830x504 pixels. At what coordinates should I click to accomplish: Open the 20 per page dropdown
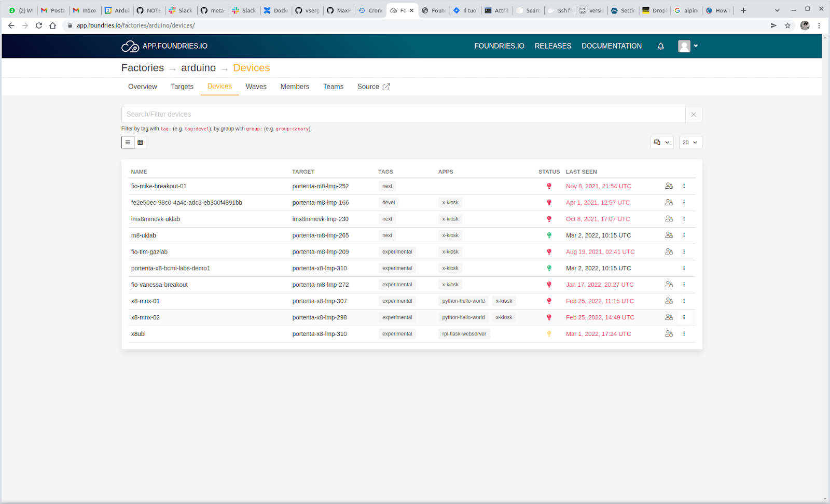coord(690,143)
